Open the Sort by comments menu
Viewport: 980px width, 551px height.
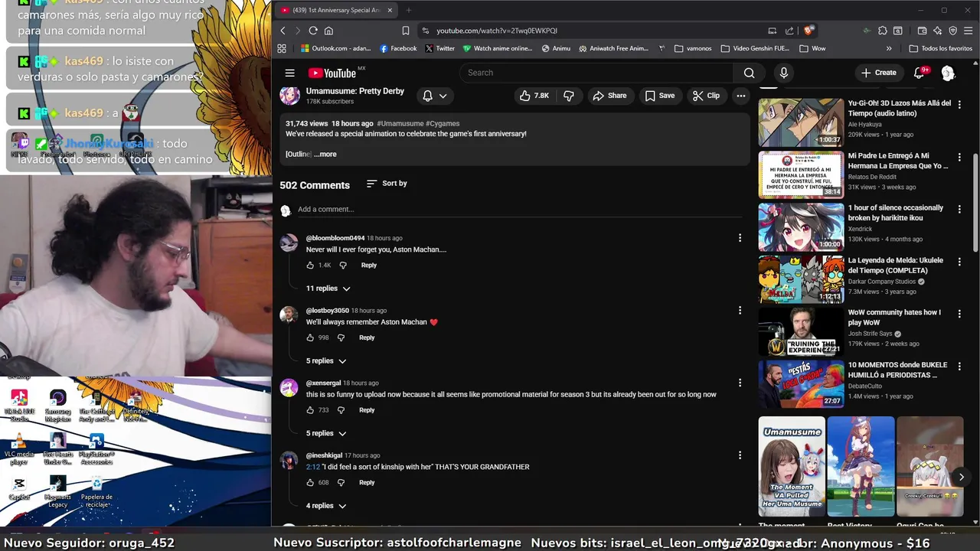[387, 184]
